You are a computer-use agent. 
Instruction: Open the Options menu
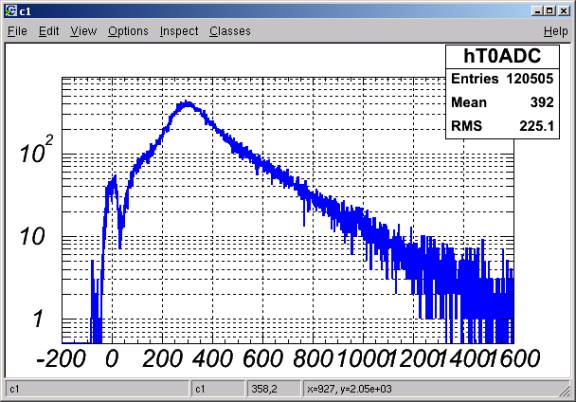pos(128,31)
